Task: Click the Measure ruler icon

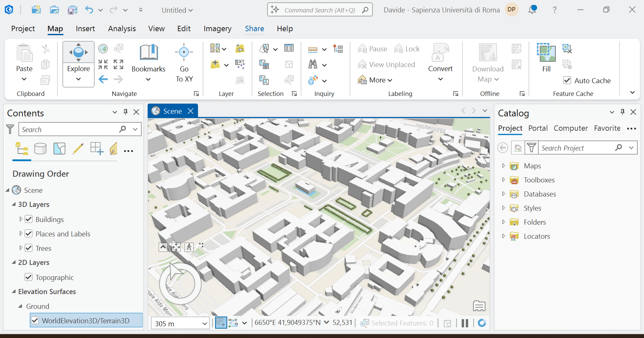Action: [313, 50]
